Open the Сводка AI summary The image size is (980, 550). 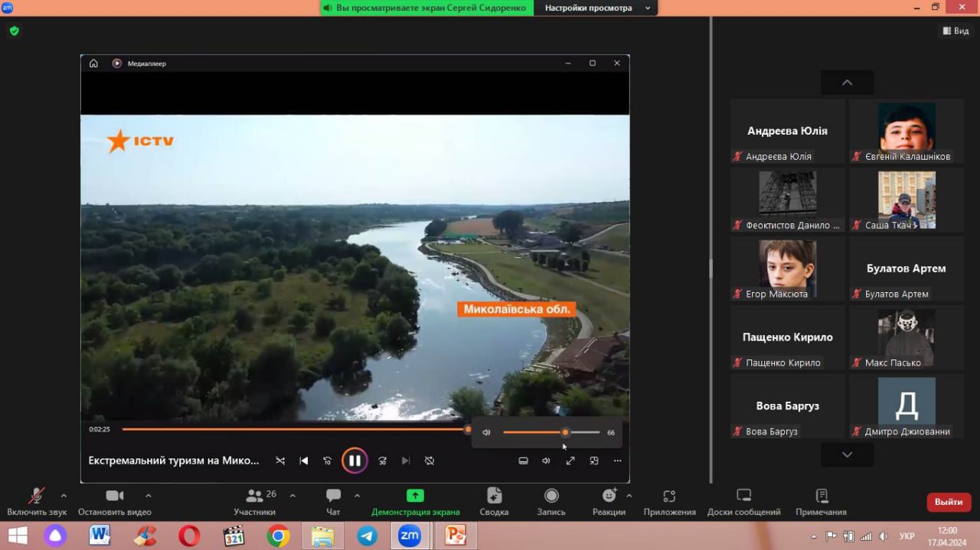tap(494, 502)
